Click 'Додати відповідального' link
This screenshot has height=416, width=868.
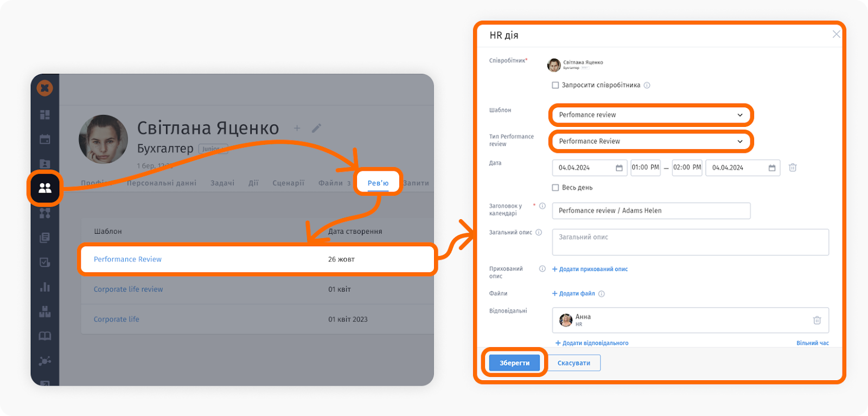point(592,343)
